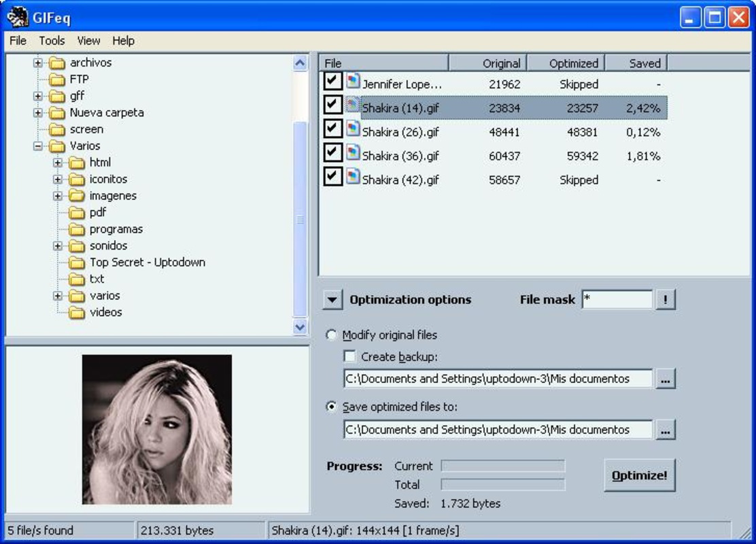
Task: Sort the list by File column header
Action: [x=384, y=63]
